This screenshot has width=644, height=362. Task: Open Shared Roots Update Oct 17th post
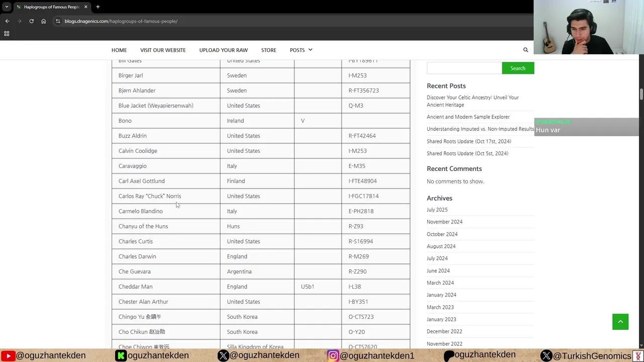[x=469, y=141]
